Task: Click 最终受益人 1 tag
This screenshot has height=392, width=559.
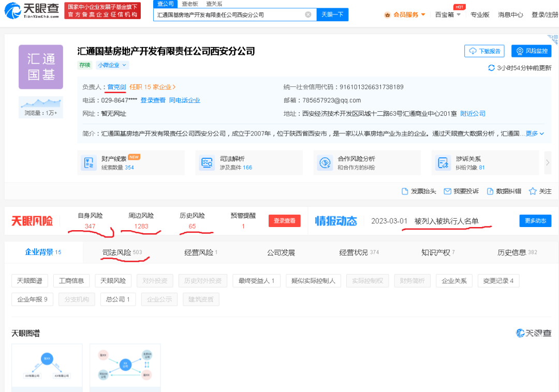Action: tap(256, 281)
